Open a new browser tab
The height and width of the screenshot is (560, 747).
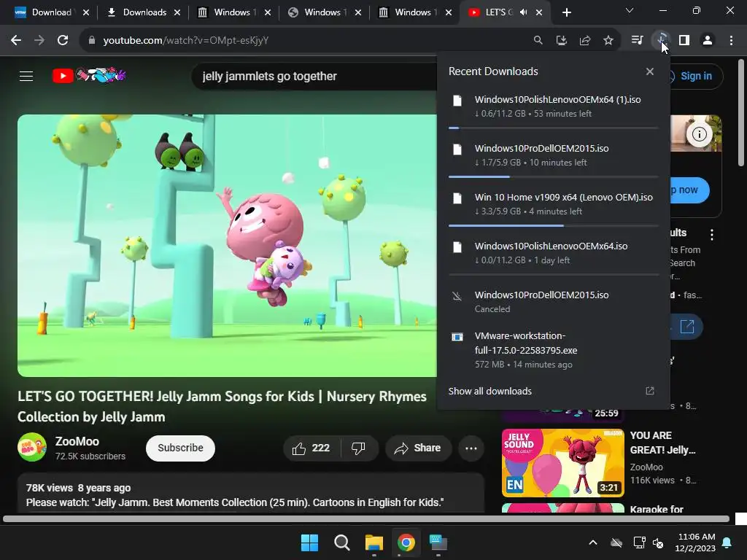click(x=566, y=13)
